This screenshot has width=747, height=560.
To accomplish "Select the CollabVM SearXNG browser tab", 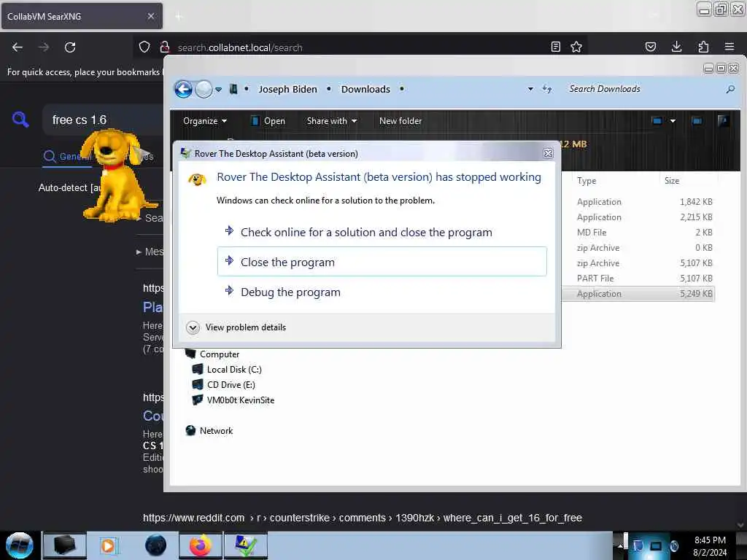I will pyautogui.click(x=82, y=16).
